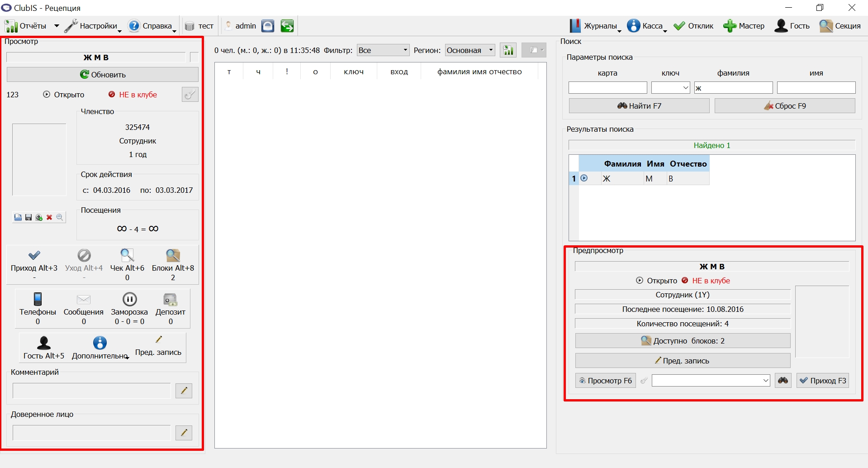Click the Отклик toolbar button

coord(693,26)
